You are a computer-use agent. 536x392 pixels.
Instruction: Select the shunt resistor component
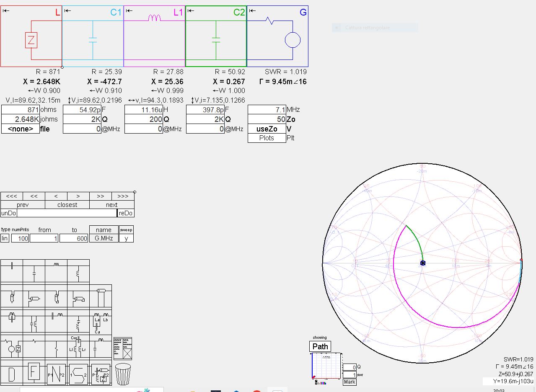[x=56, y=346]
